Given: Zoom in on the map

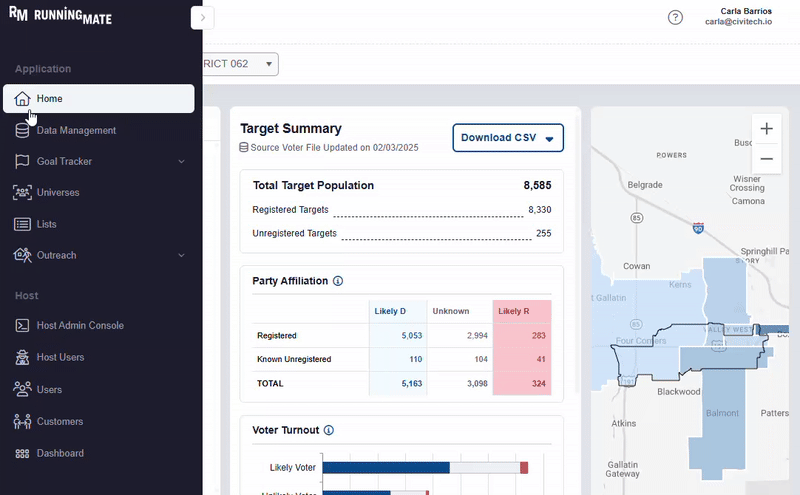Looking at the screenshot, I should click(x=766, y=129).
